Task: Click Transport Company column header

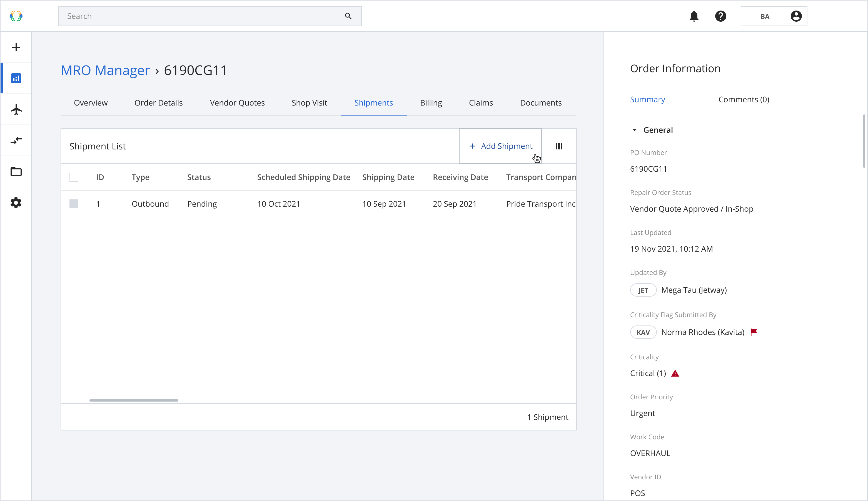Action: [541, 177]
